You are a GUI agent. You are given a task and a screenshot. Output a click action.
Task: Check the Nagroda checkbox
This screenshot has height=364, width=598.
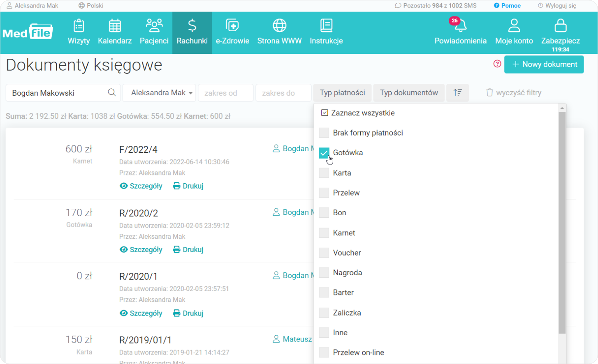(324, 272)
